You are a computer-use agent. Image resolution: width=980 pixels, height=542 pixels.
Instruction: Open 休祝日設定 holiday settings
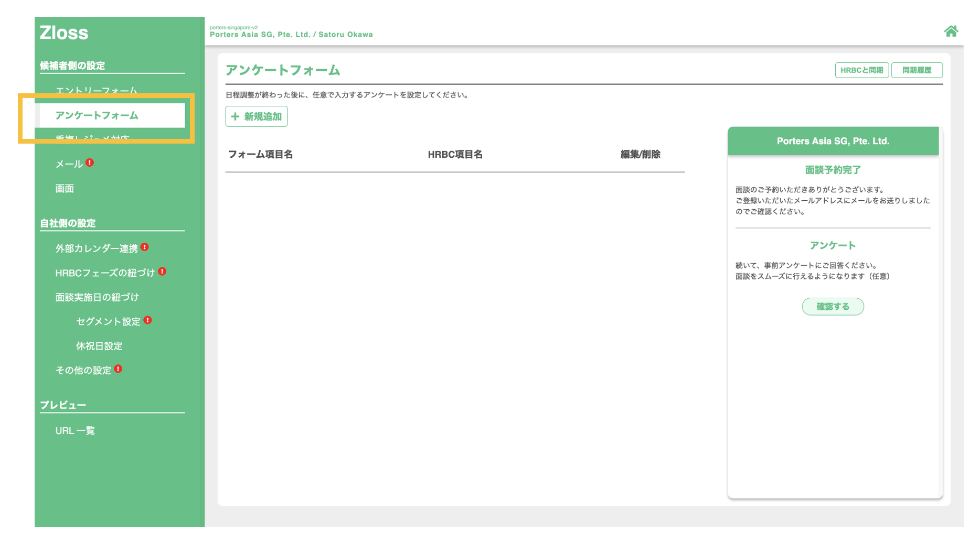(x=99, y=346)
